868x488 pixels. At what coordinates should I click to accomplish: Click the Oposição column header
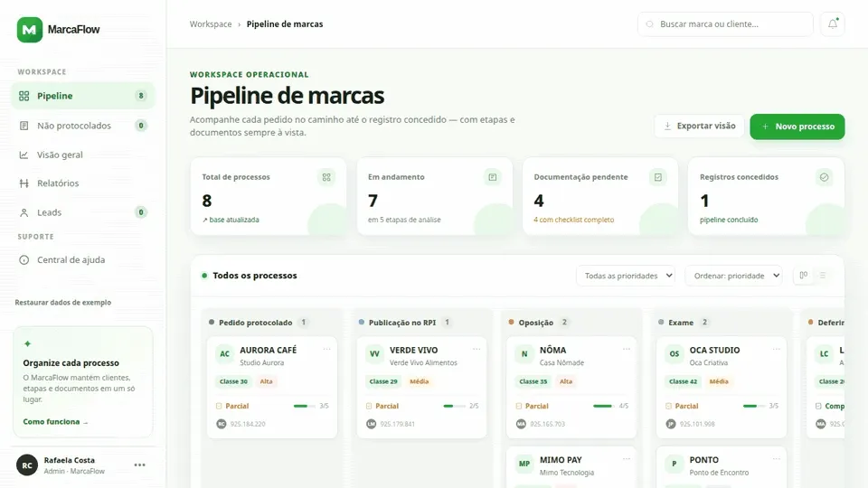point(536,323)
